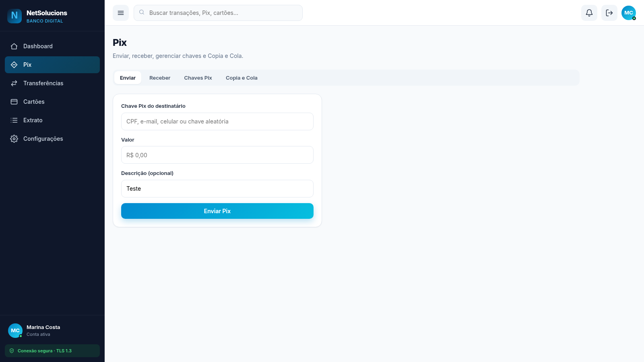
Task: Focus the Chave Pix do destinatário field
Action: [217, 121]
